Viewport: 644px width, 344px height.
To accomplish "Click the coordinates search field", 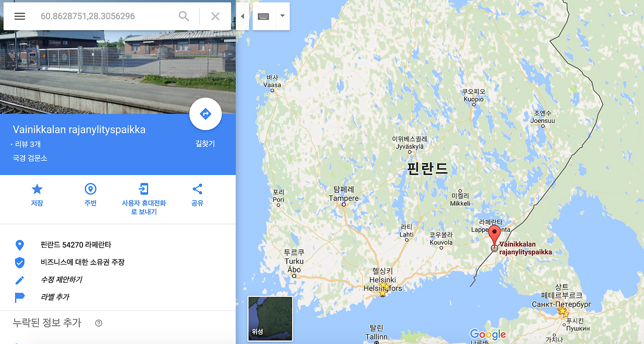I will [106, 16].
